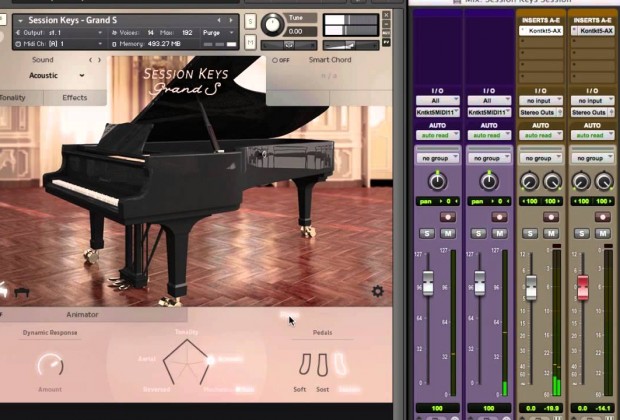Viewport: 620px width, 420px height.
Task: Record-enable the track showing -19.9
Action: point(551,217)
